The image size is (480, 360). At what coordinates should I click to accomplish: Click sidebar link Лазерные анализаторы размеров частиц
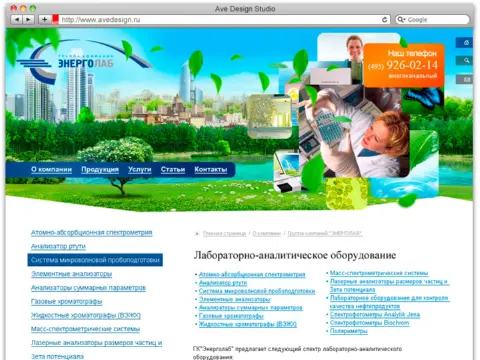click(96, 343)
